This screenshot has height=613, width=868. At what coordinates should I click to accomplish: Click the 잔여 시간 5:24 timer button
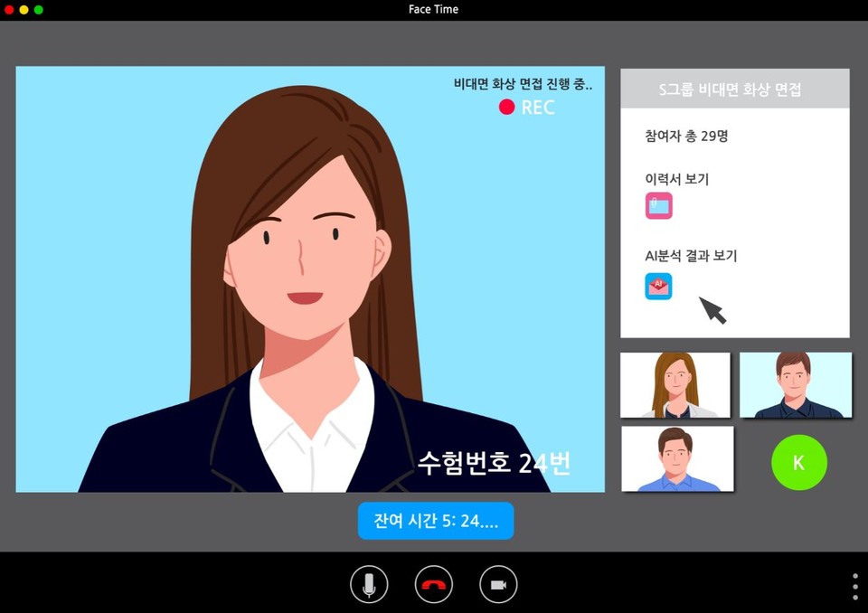click(x=436, y=520)
